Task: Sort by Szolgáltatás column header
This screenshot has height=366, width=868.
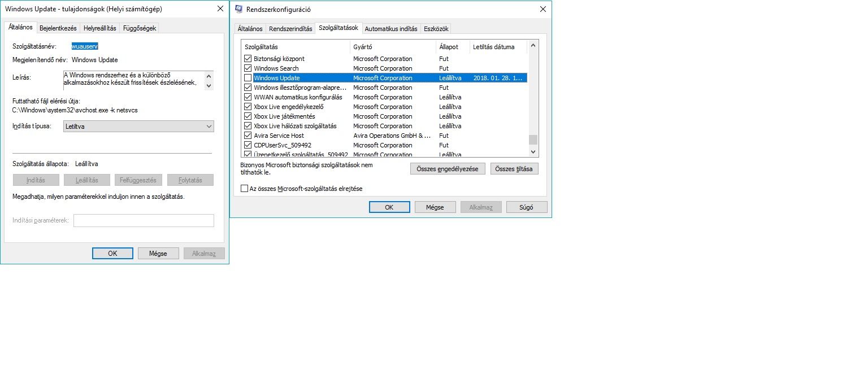Action: tap(296, 47)
